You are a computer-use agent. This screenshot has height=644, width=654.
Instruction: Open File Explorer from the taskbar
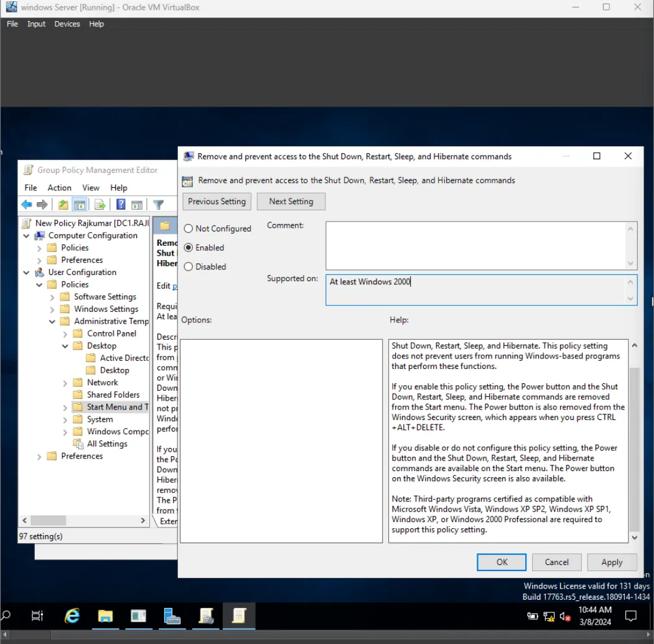click(106, 615)
